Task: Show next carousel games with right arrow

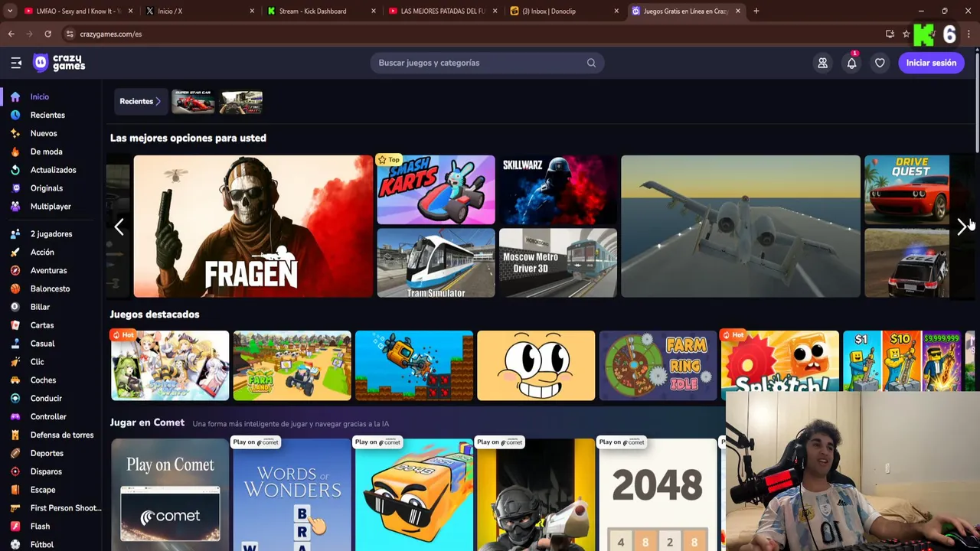Action: click(x=962, y=227)
